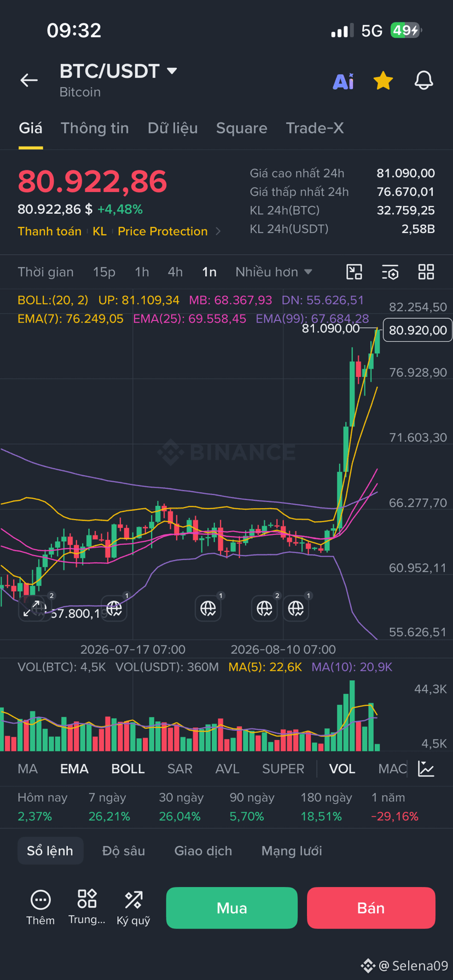
Task: Select the 1n interval
Action: (209, 272)
